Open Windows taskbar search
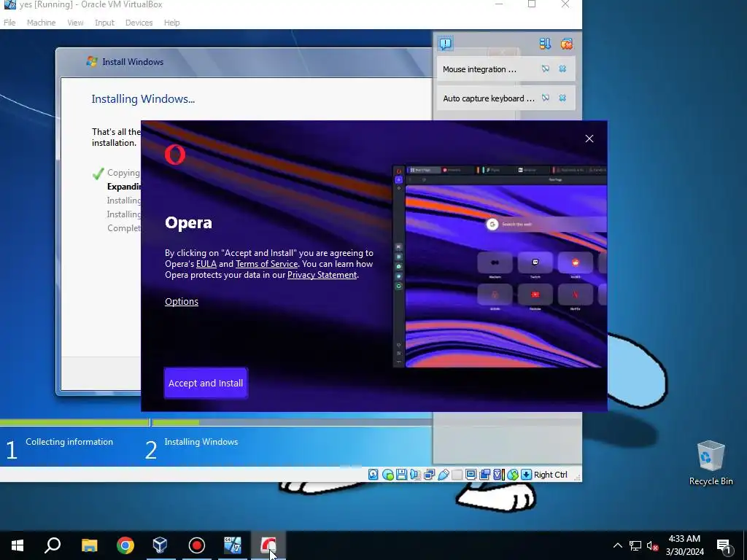Screen dimensions: 747x560 tap(53, 545)
